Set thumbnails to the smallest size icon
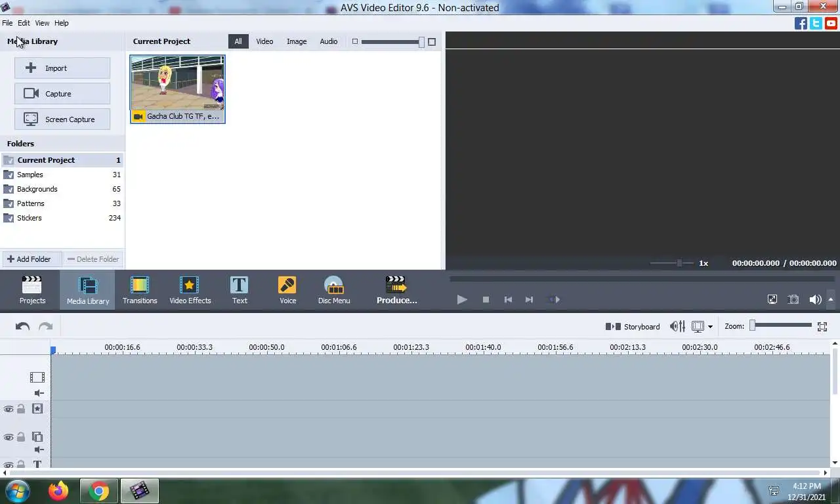The width and height of the screenshot is (840, 504). 355,41
